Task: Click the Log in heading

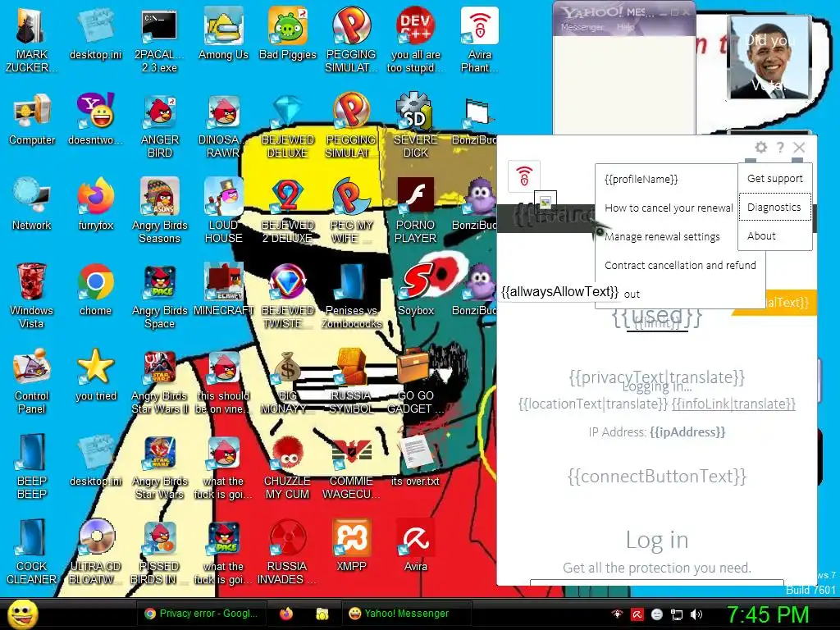Action: coord(657,540)
